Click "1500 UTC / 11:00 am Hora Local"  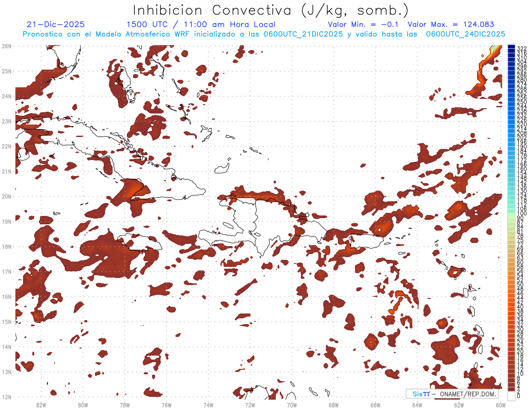point(201,24)
